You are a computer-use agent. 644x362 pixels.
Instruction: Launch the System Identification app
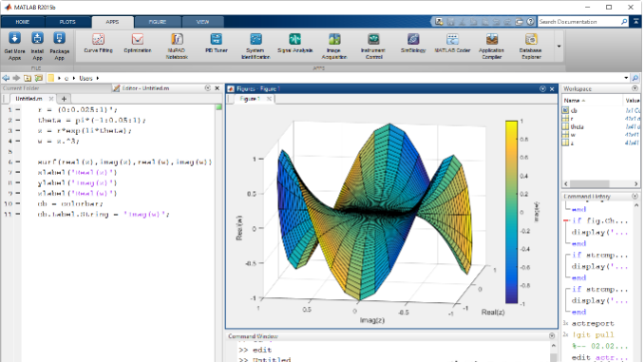click(x=256, y=46)
